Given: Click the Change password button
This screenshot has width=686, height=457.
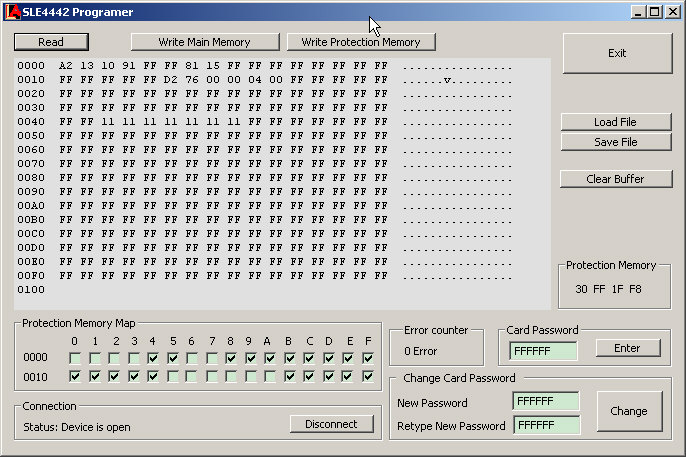Looking at the screenshot, I should point(629,411).
